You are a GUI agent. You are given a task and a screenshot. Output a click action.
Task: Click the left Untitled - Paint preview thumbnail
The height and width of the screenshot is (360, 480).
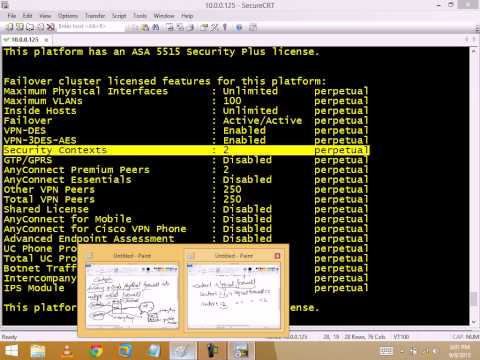click(x=132, y=295)
